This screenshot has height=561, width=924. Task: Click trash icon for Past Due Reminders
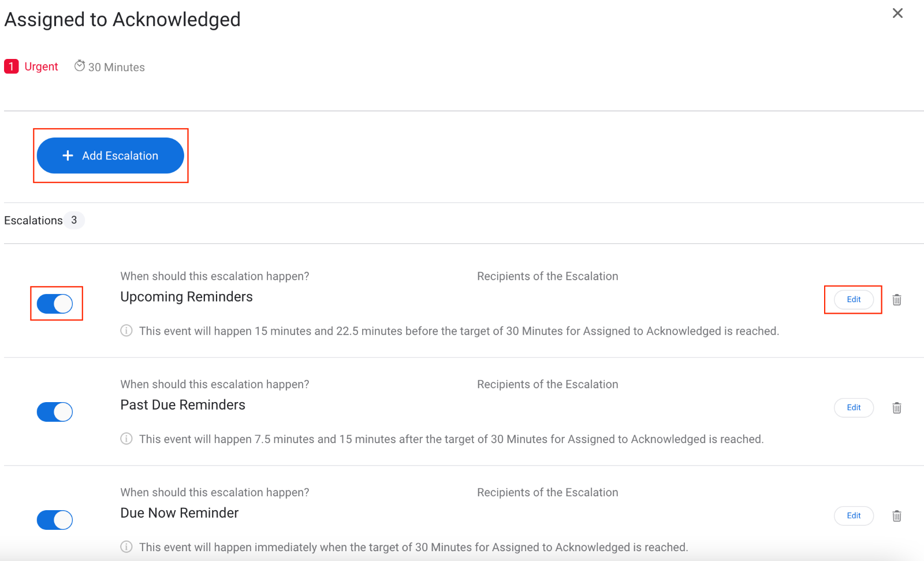click(x=896, y=408)
